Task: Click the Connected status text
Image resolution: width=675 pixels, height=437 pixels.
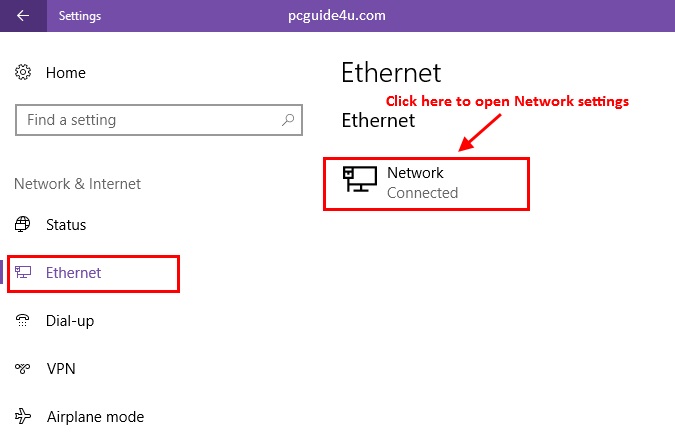Action: [422, 193]
